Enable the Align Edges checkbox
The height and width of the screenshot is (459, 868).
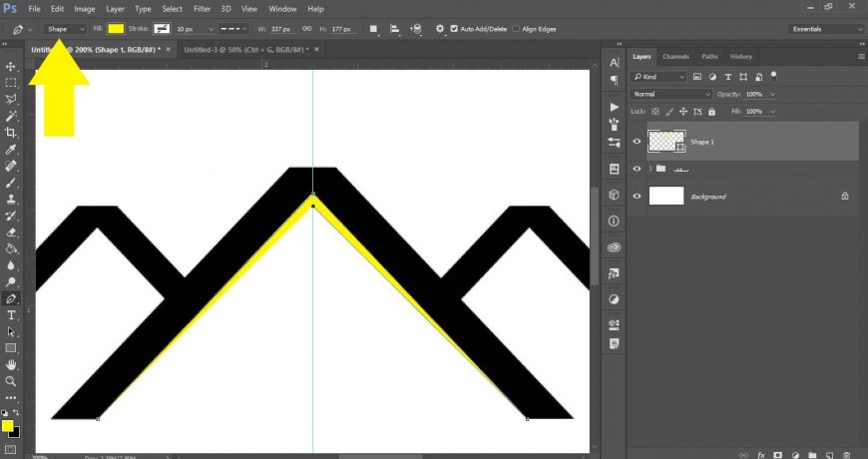[x=516, y=29]
